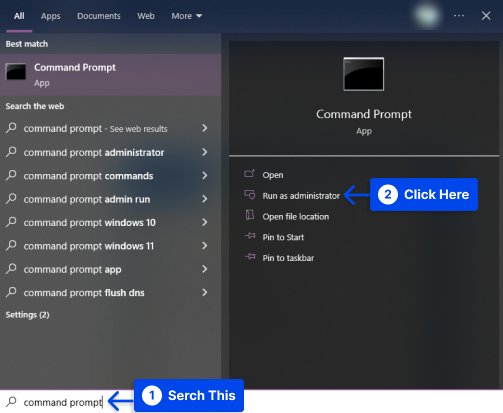Click the search icon beside 'command prompt administrator'

tap(11, 152)
